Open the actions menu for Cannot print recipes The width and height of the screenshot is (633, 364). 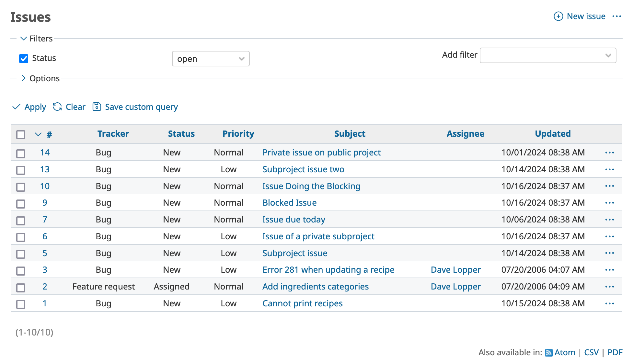click(x=610, y=303)
